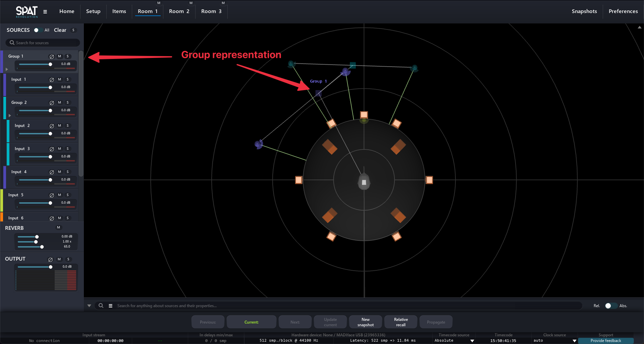
Task: Mute the Reverb section
Action: [58, 227]
